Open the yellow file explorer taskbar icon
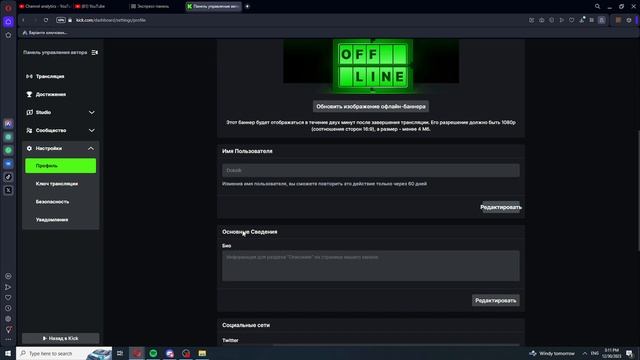This screenshot has width=640, height=360. point(202,353)
